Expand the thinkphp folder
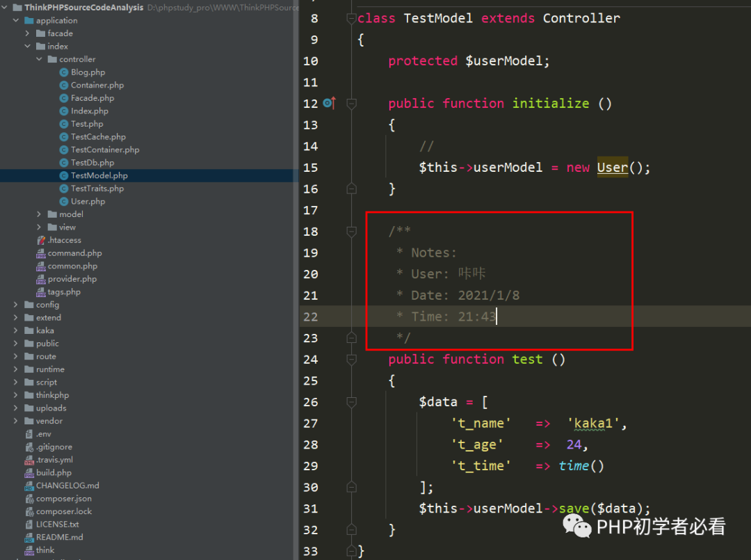This screenshot has width=751, height=560. (x=16, y=395)
